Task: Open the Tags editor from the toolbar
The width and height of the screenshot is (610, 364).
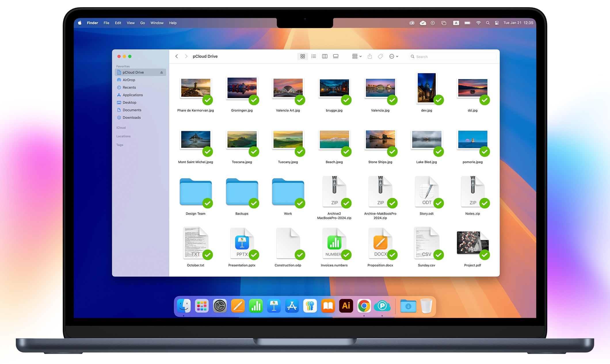Action: point(380,56)
